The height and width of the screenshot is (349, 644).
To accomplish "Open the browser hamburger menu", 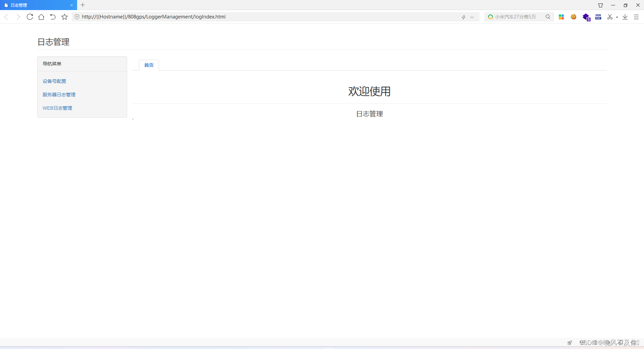I will tap(636, 17).
